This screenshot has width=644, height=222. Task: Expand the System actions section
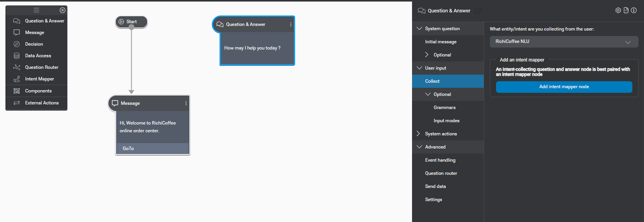pyautogui.click(x=418, y=134)
